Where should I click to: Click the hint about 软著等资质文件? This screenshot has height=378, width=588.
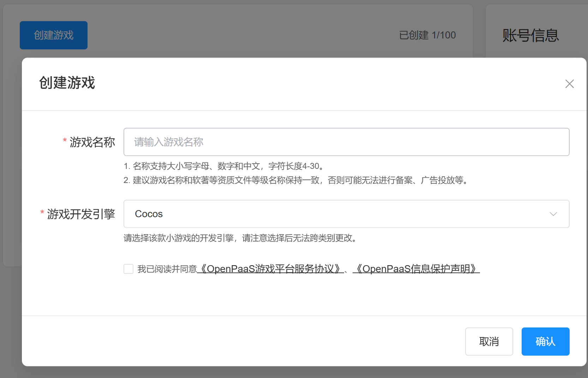(x=297, y=180)
